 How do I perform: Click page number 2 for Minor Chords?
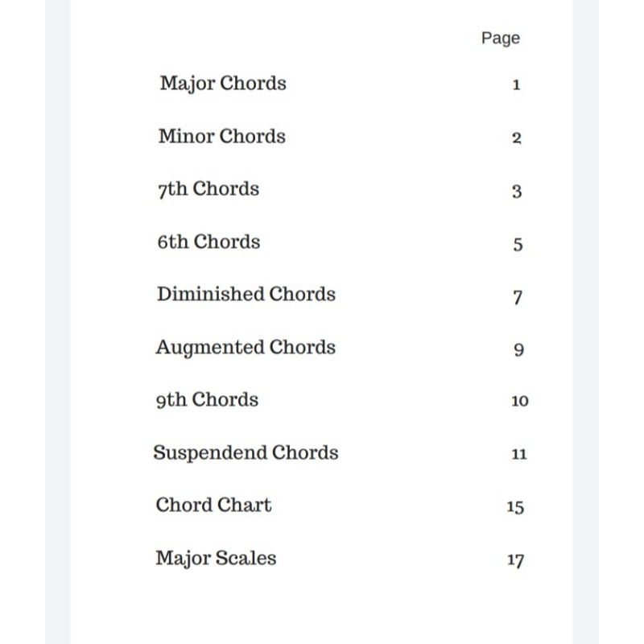(x=517, y=138)
